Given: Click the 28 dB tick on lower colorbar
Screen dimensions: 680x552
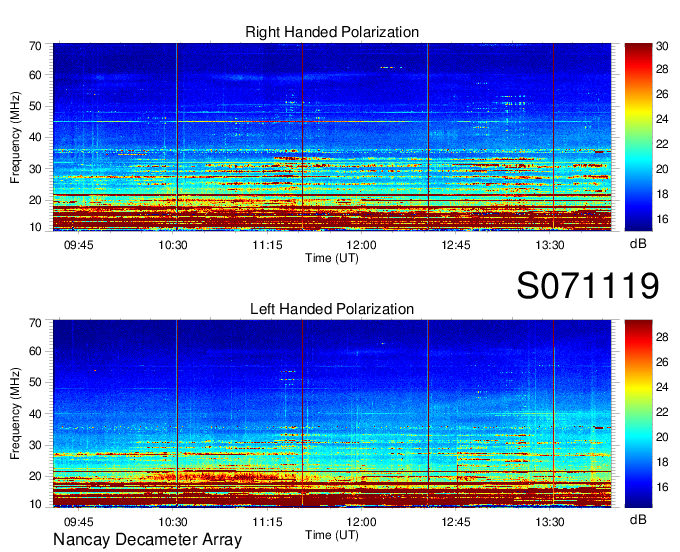Looking at the screenshot, I should (662, 336).
